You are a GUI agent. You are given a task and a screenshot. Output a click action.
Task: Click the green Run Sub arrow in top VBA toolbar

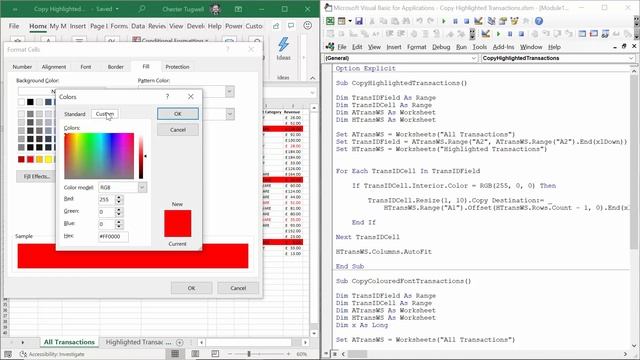pyautogui.click(x=444, y=21)
